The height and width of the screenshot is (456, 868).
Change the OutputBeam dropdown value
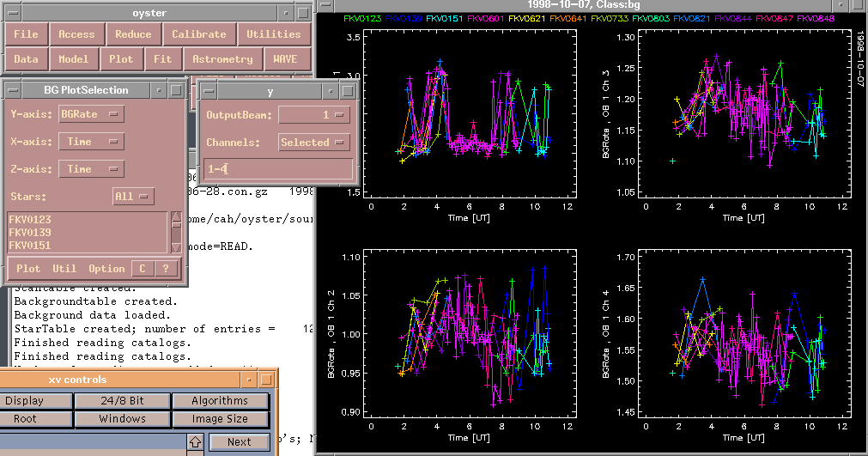(313, 115)
